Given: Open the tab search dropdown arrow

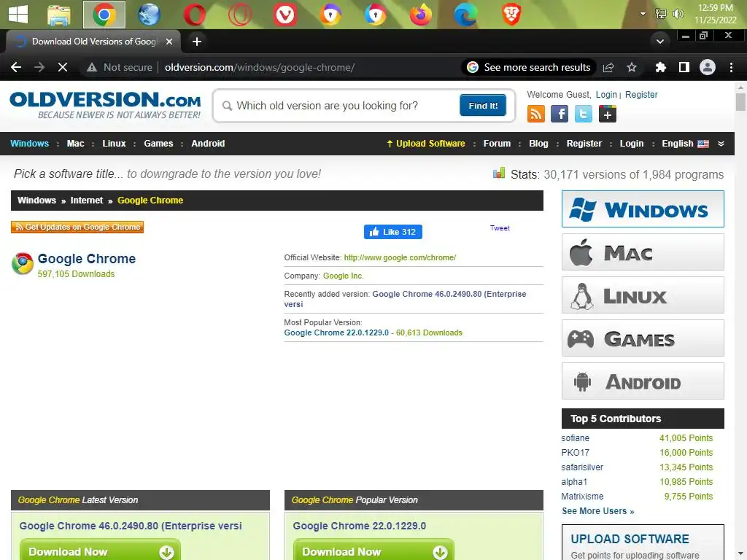Looking at the screenshot, I should click(659, 41).
